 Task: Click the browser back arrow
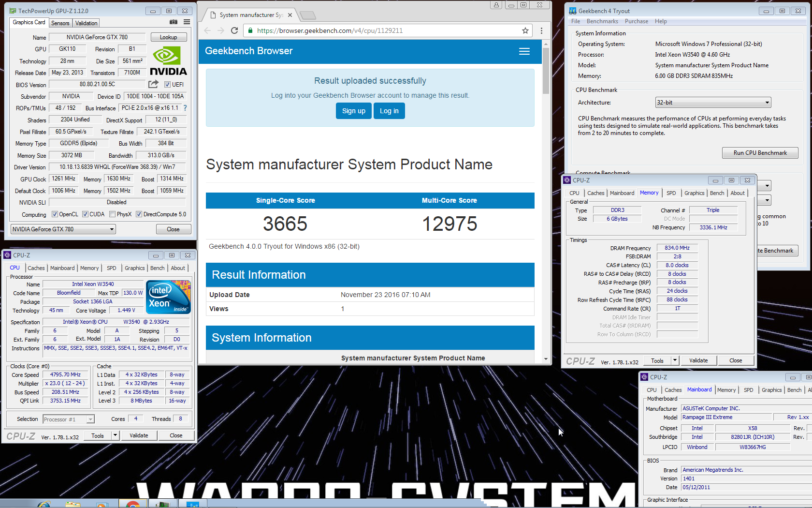coord(207,30)
